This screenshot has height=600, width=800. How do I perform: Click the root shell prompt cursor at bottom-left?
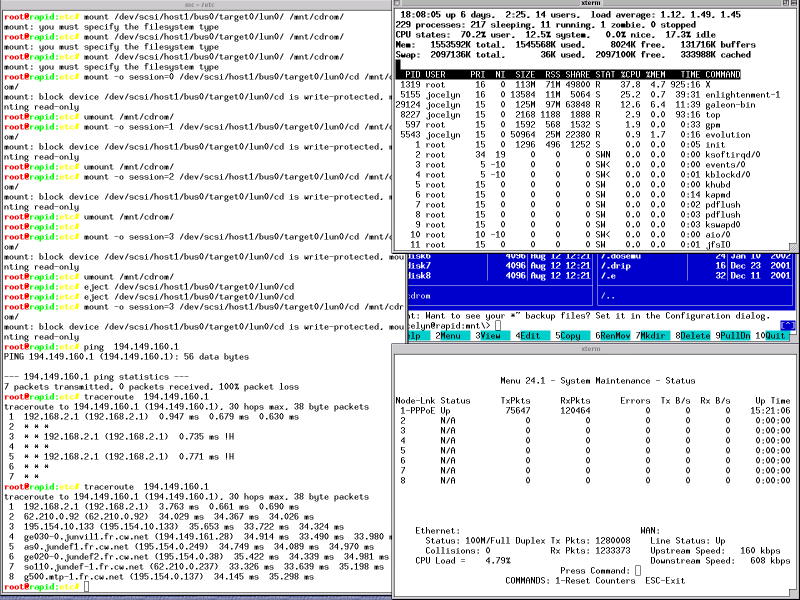tap(89, 585)
